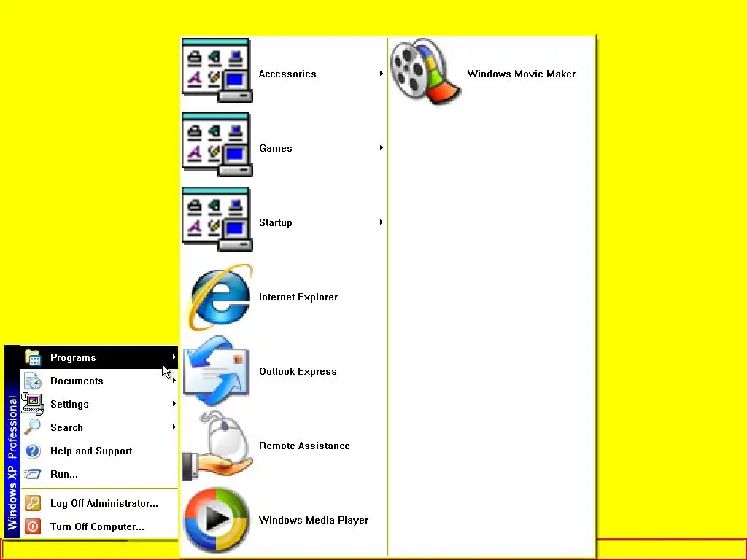Expand the Settings submenu arrow
This screenshot has height=560, width=747.
[174, 404]
